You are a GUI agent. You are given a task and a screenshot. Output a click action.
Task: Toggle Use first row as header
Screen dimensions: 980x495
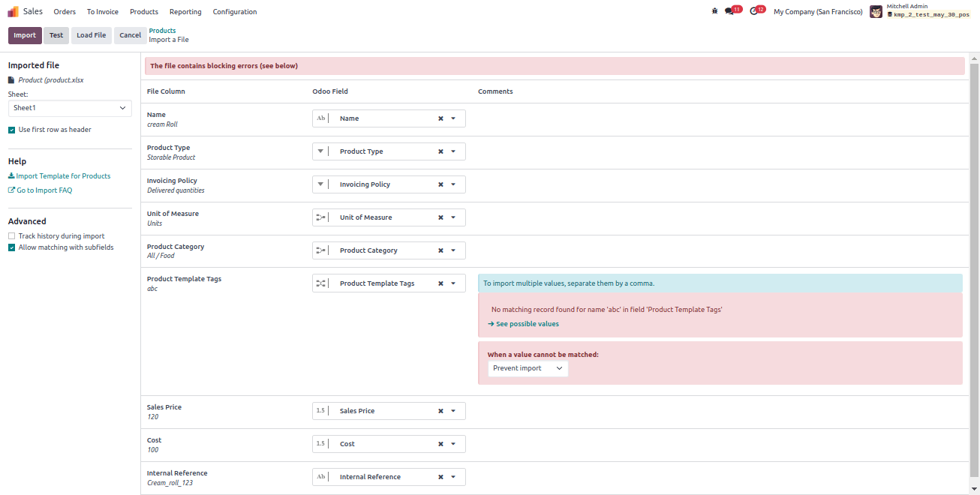click(x=12, y=130)
